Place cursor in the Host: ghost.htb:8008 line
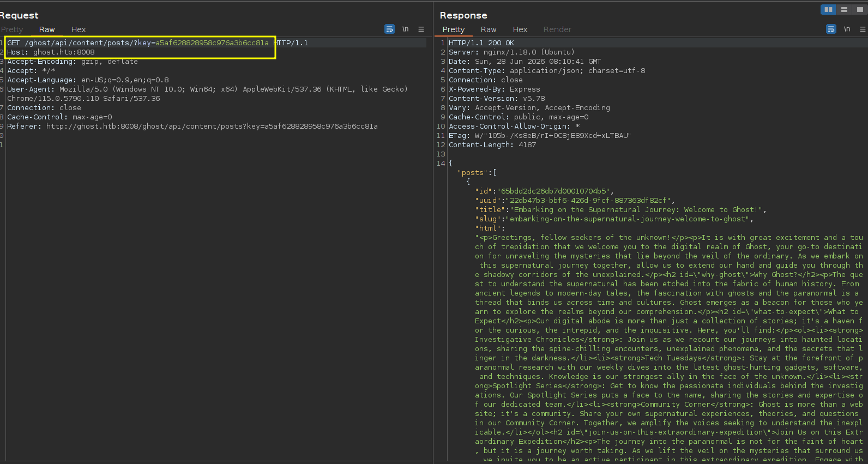 coord(51,52)
